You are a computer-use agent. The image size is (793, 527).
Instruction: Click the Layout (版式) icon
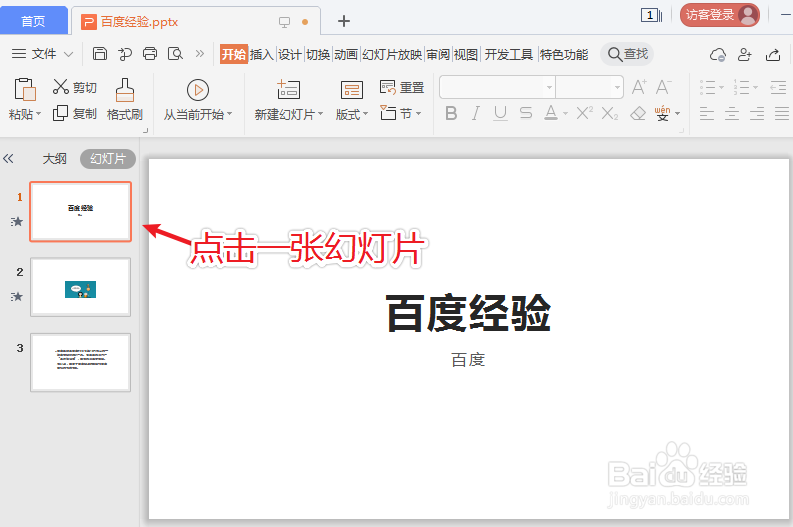pos(351,90)
